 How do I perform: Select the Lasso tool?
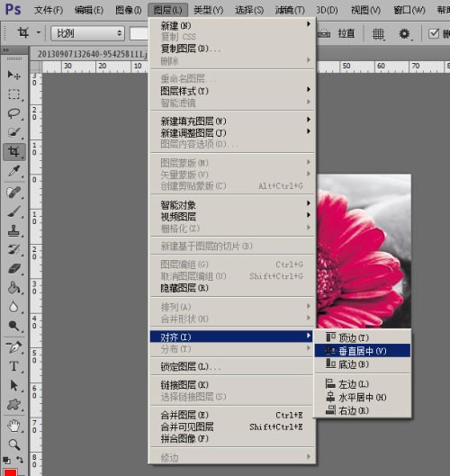(x=13, y=113)
